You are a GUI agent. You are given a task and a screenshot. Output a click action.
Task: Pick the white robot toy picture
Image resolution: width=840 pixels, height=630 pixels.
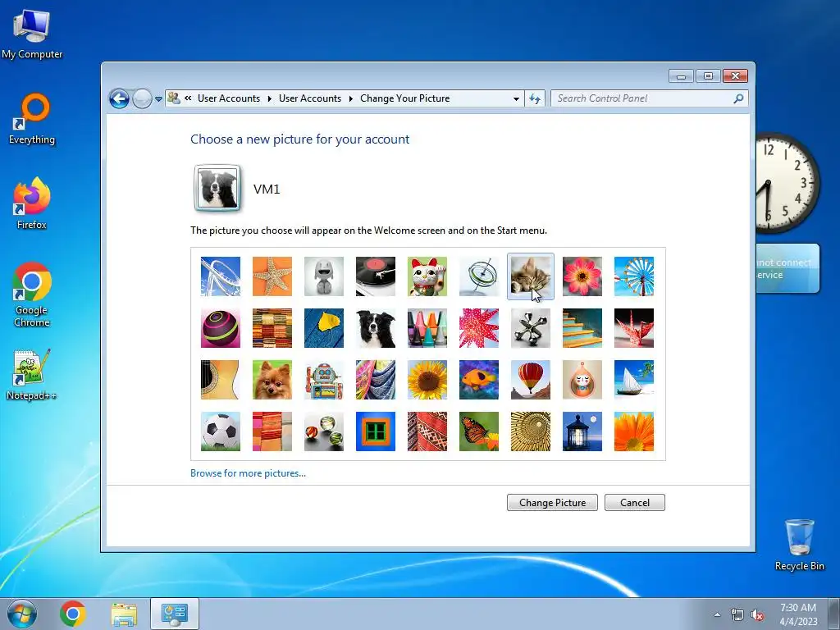coord(324,276)
